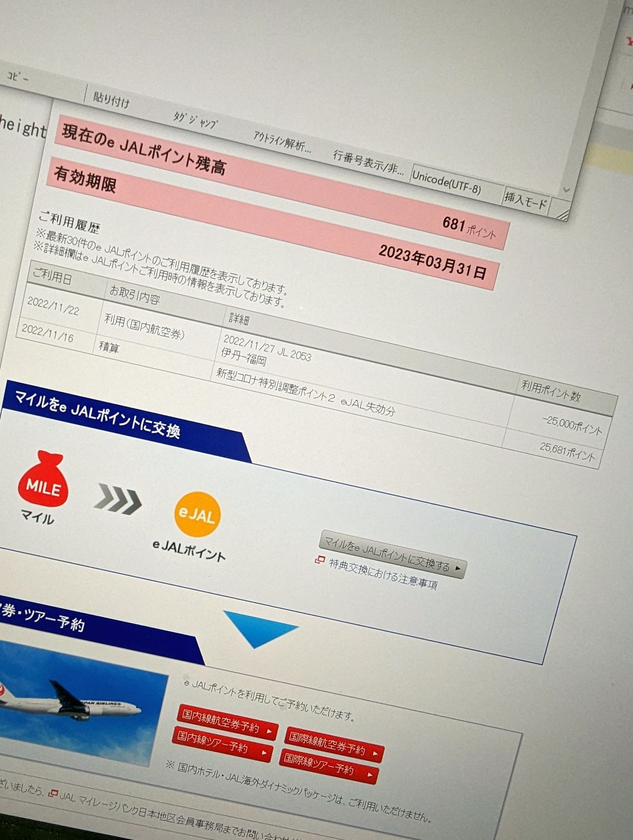
Task: Click the 詳細 column header
Action: click(239, 318)
